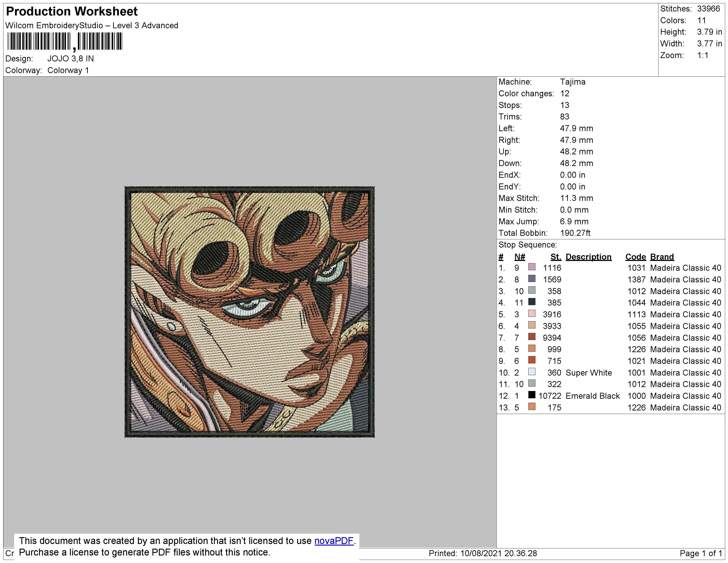Click the N# column header
The width and height of the screenshot is (728, 563).
520,257
